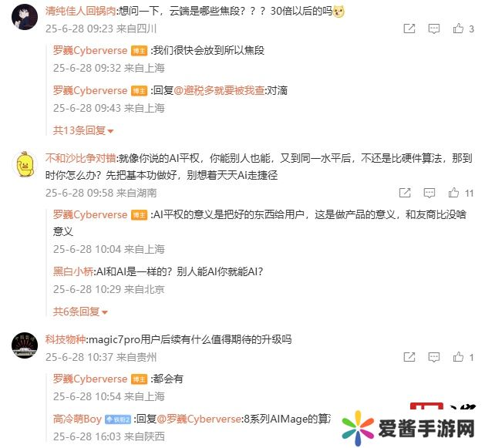
Task: Visit the mention @避税多就要被我查
Action: (x=219, y=90)
